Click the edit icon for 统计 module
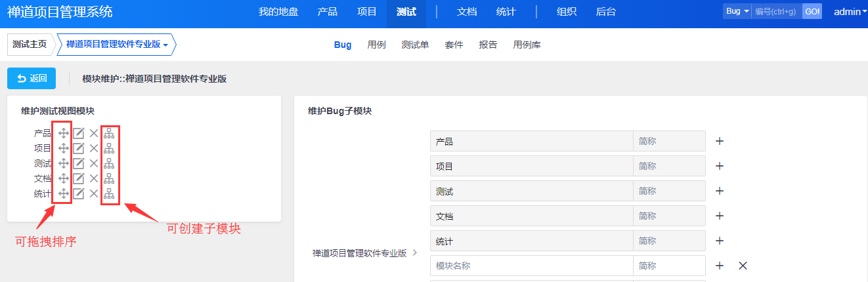The height and width of the screenshot is (282, 868). (79, 193)
